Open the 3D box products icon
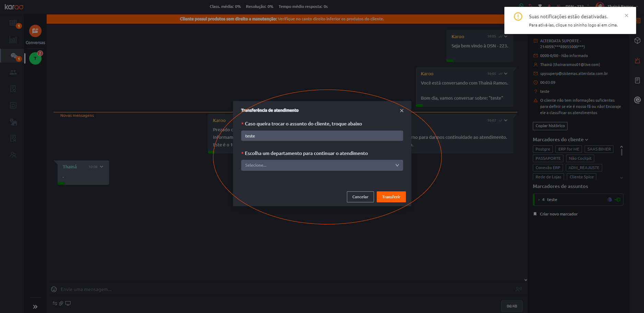Image resolution: width=644 pixels, height=313 pixels. coord(637,41)
